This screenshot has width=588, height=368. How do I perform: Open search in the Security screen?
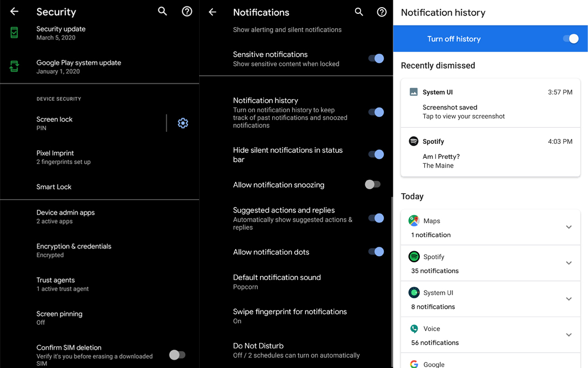[x=163, y=11]
